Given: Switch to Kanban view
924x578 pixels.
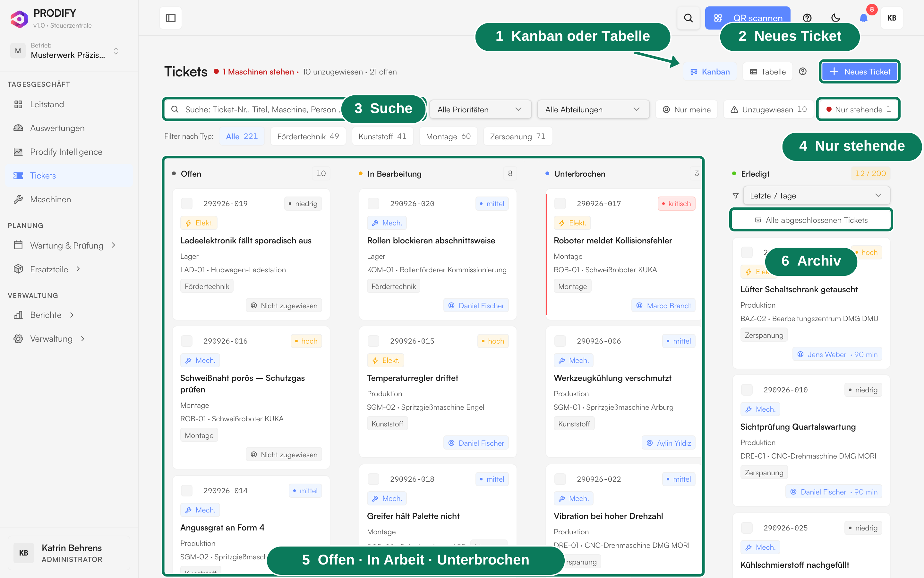Looking at the screenshot, I should (x=710, y=72).
